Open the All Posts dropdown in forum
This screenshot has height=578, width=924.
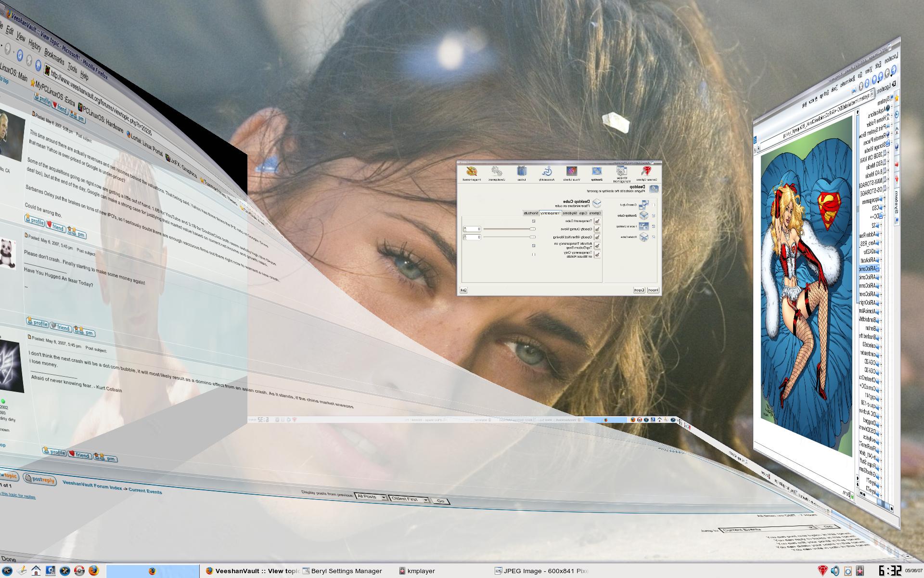[370, 497]
